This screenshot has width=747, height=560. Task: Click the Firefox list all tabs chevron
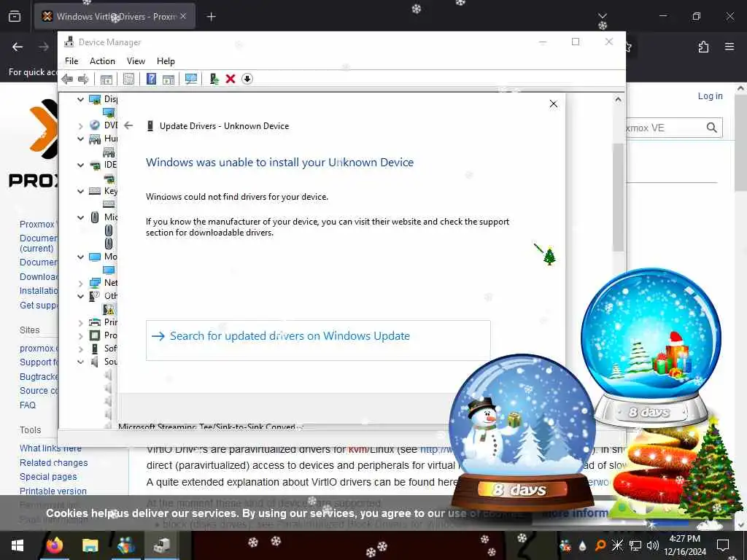point(603,16)
